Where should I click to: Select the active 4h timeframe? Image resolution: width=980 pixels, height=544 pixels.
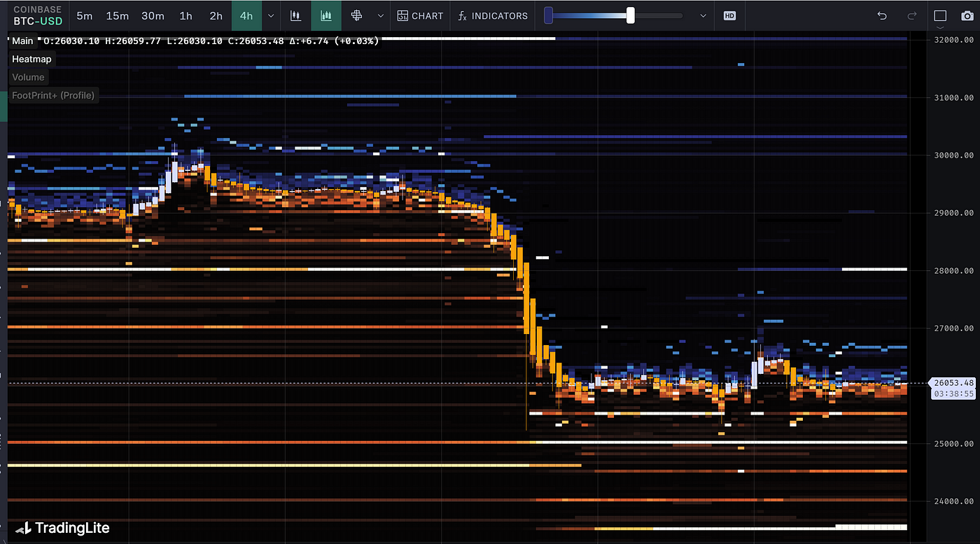(x=246, y=15)
